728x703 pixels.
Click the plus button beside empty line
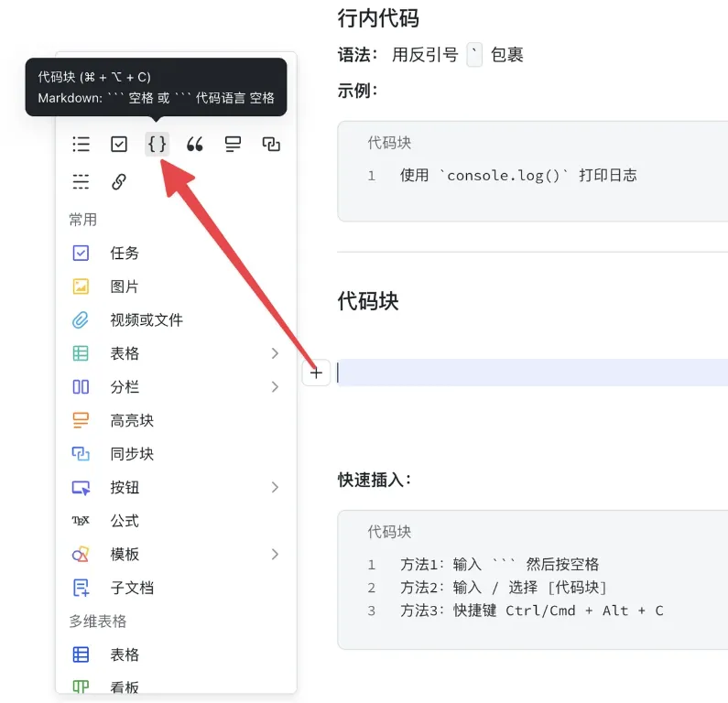coord(316,373)
